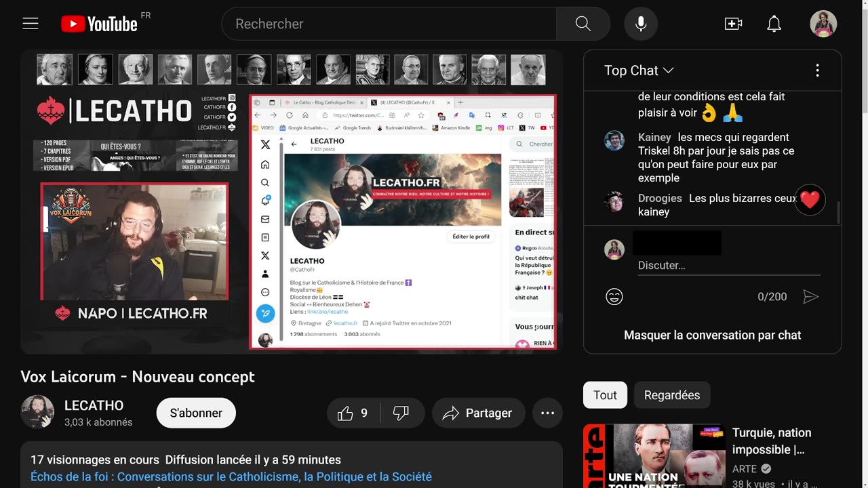This screenshot has height=488, width=868.
Task: Open the Turquie, nation impossible video title
Action: (772, 441)
